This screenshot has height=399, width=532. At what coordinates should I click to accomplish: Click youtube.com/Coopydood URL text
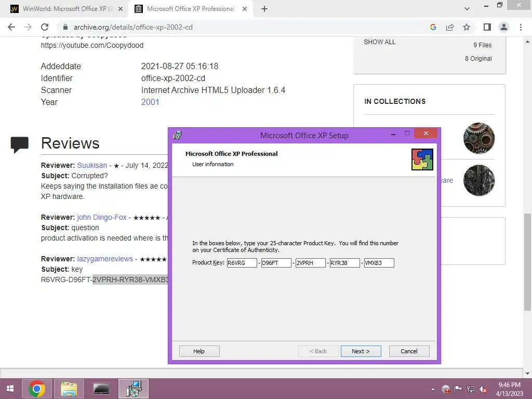92,46
